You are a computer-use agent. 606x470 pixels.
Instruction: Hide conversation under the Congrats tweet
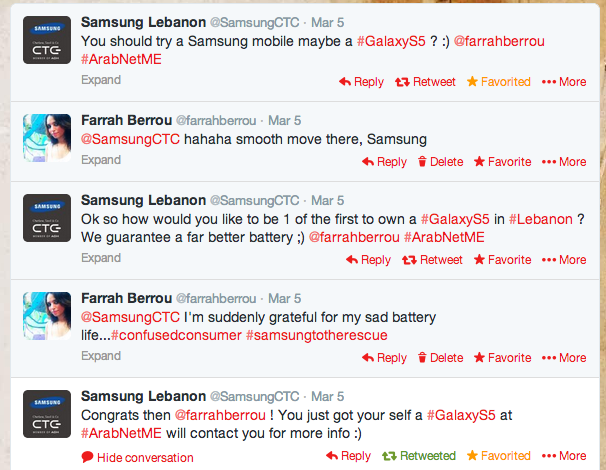click(x=137, y=457)
